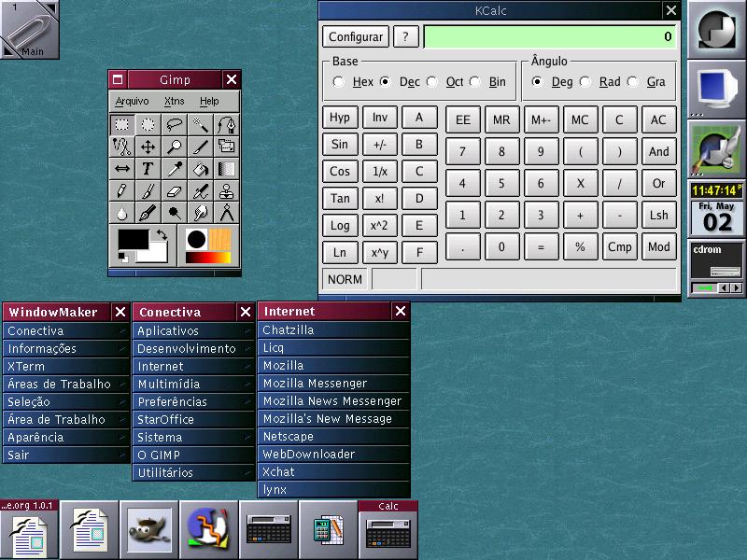
Task: Select the Fuzzy Select magic wand tool
Action: coord(200,124)
